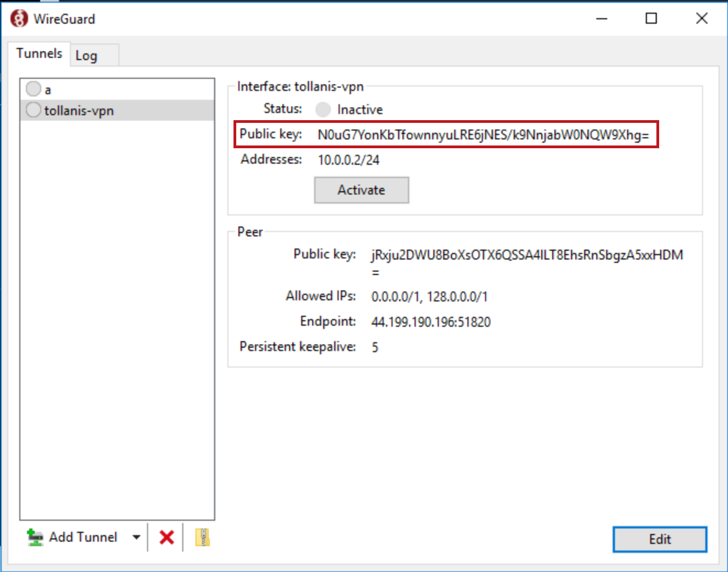Click the Inactive status indicator for tollanis-vpn interface
Image resolution: width=728 pixels, height=572 pixels.
point(323,109)
